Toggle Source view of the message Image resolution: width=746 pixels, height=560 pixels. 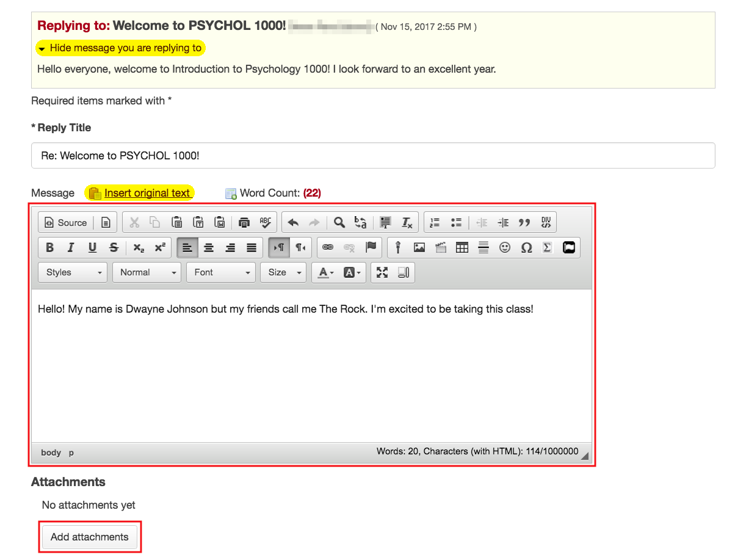point(65,222)
